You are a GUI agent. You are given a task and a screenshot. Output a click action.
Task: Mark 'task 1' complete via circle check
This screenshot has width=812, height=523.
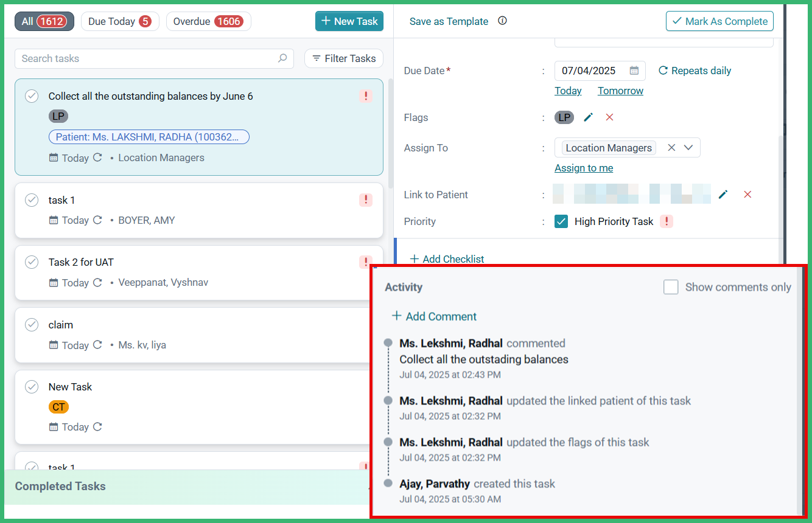pos(32,200)
